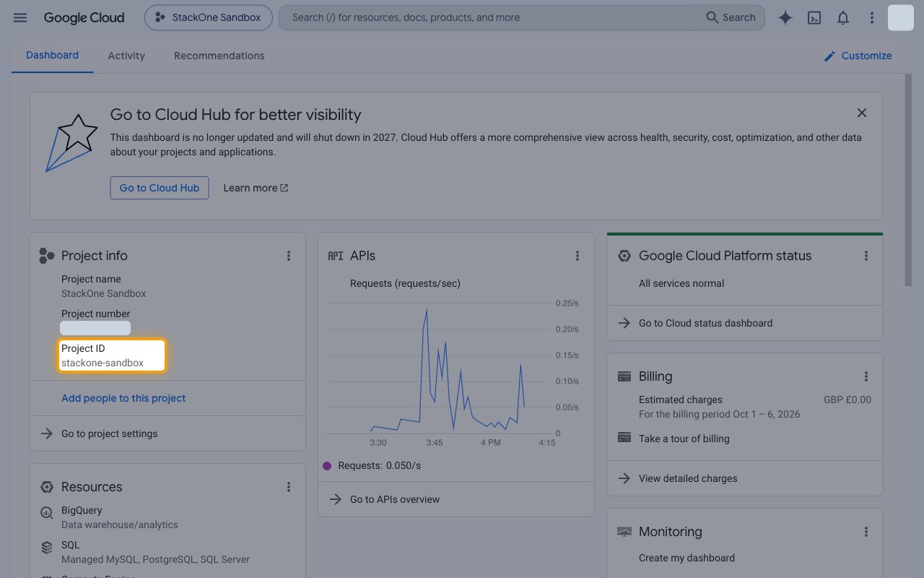Open notifications bell icon

pyautogui.click(x=843, y=18)
